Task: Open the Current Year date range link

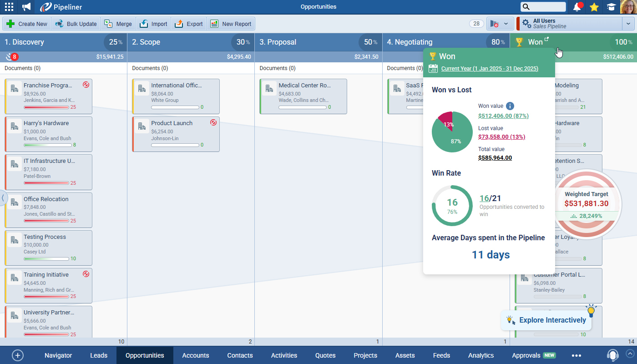Action: coord(490,69)
